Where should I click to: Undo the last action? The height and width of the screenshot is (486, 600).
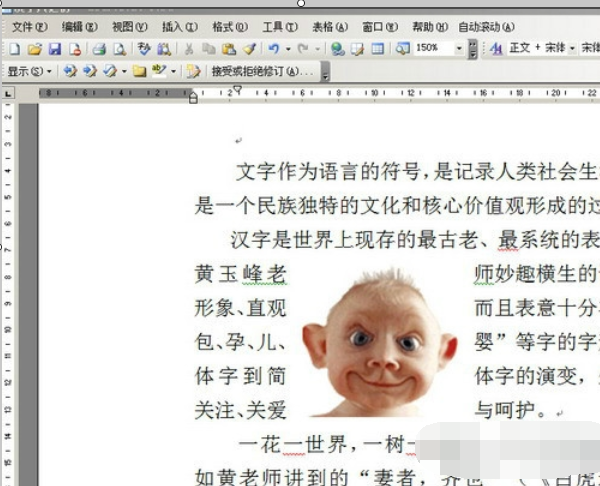coord(274,49)
